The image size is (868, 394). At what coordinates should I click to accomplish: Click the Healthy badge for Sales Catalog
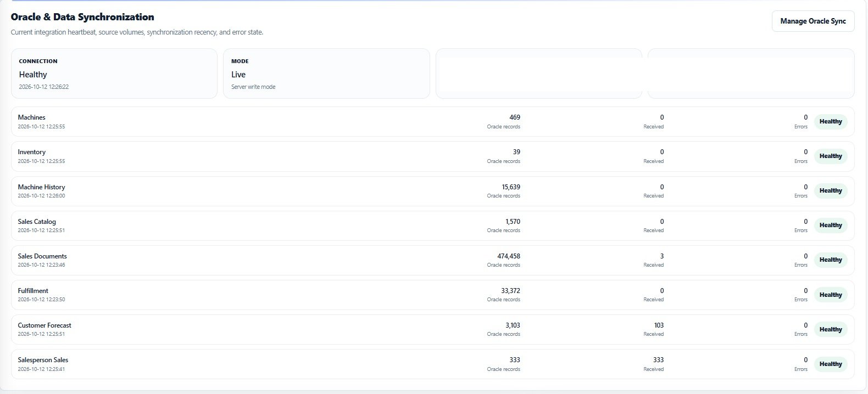tap(831, 226)
